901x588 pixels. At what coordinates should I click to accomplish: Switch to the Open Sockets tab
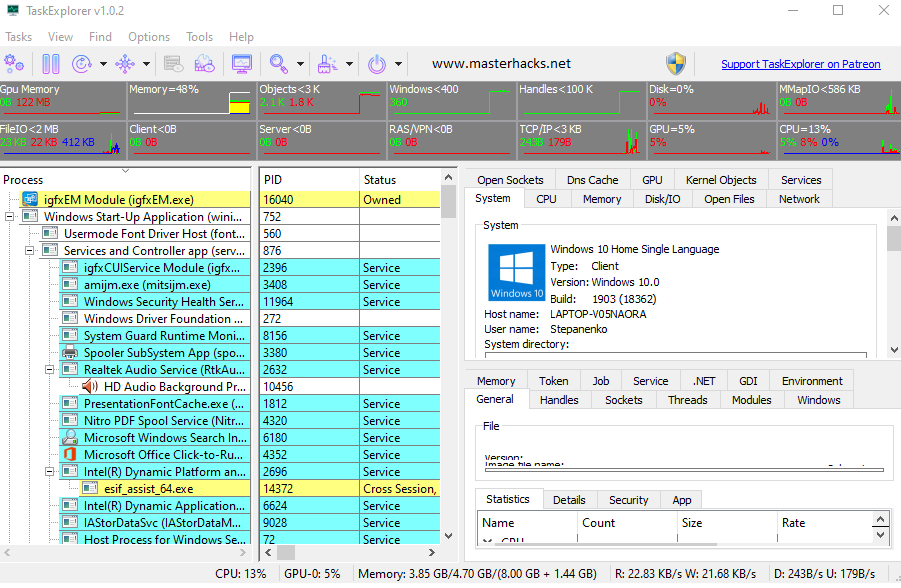coord(510,180)
